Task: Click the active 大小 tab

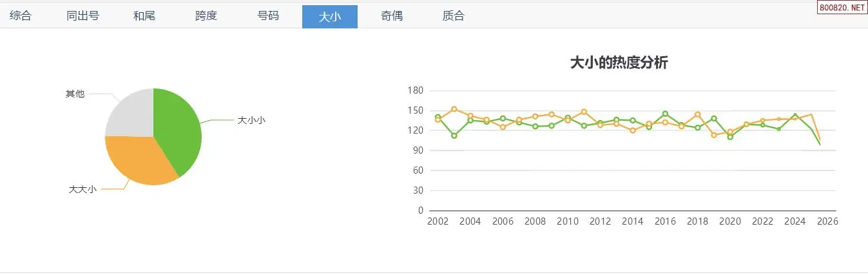Action: 330,16
